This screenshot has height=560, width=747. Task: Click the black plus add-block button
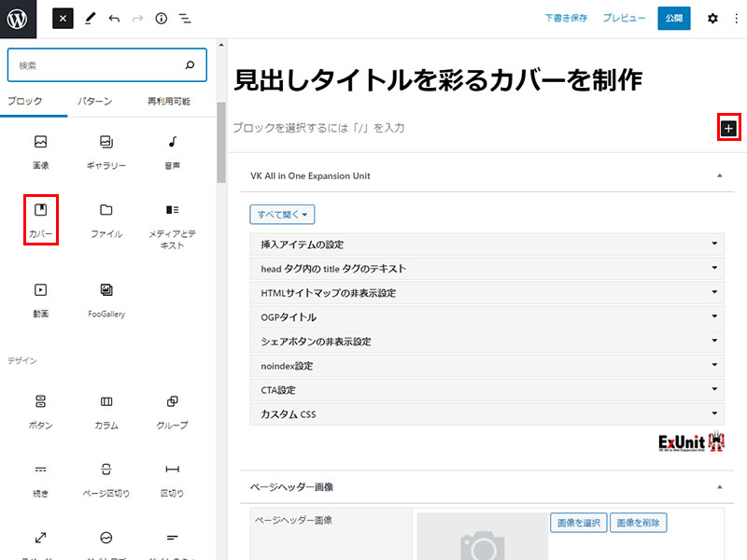(x=729, y=128)
